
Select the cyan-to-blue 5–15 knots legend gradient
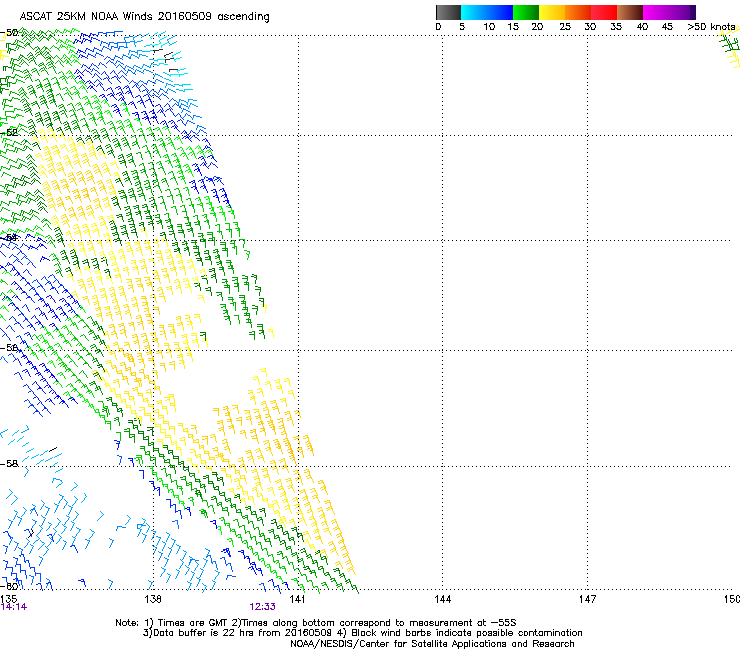[487, 12]
